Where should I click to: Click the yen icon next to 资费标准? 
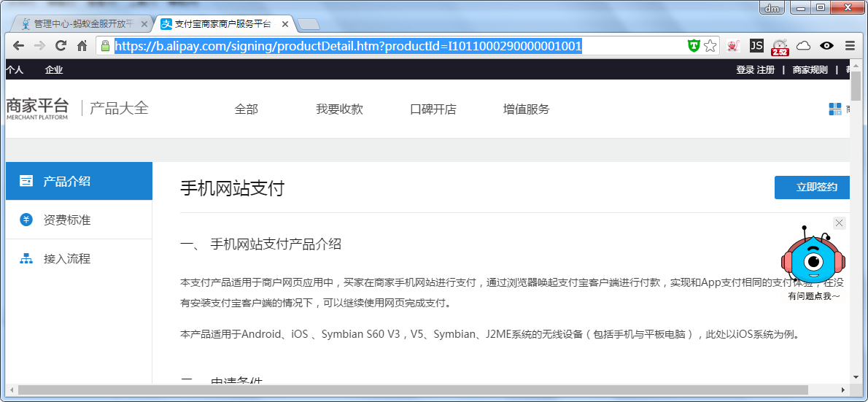pos(26,220)
